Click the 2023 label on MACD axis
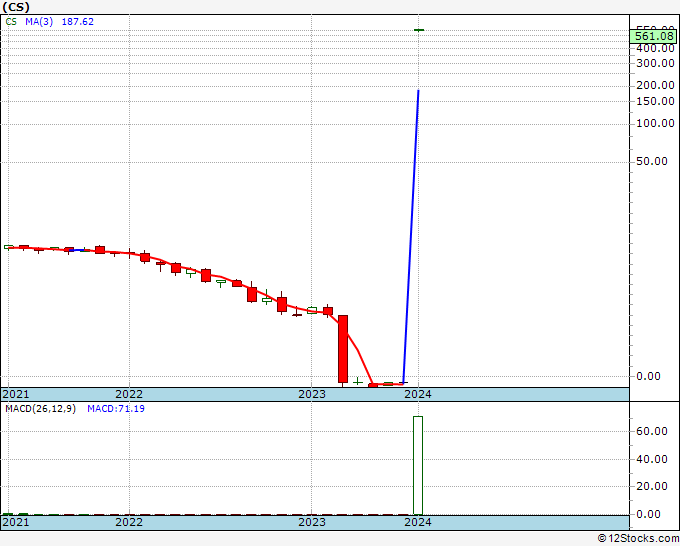Viewport: 680px width, 546px height. pyautogui.click(x=312, y=522)
